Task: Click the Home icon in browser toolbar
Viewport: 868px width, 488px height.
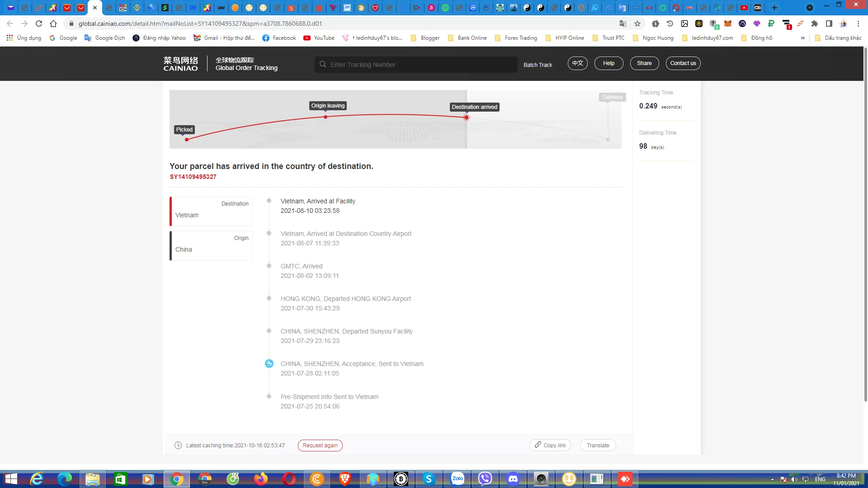Action: click(x=53, y=23)
